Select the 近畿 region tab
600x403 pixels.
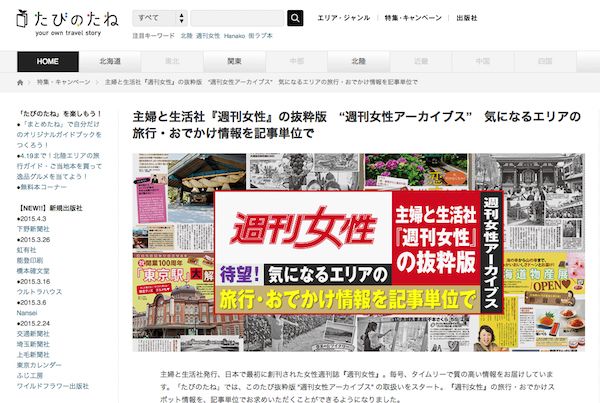[x=421, y=62]
